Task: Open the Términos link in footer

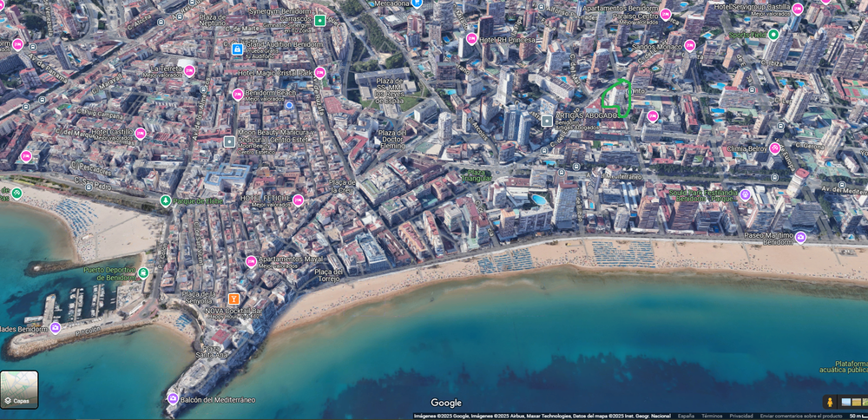Action: 712,416
